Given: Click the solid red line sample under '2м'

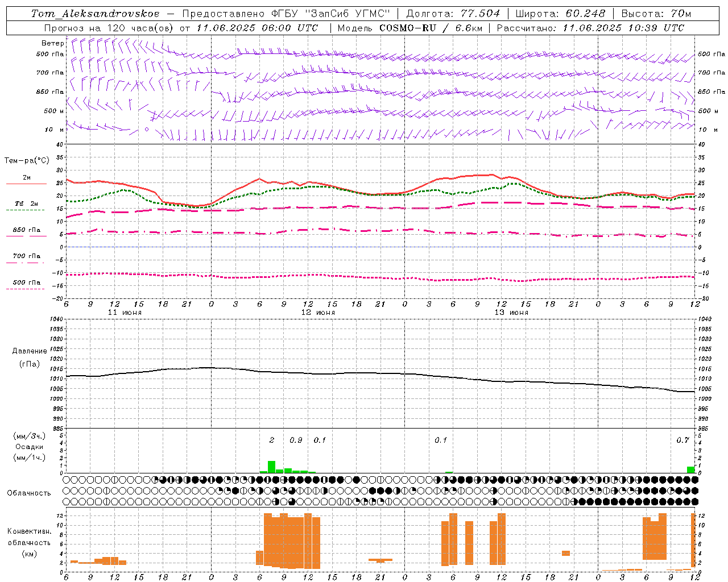Looking at the screenshot, I should point(26,184).
